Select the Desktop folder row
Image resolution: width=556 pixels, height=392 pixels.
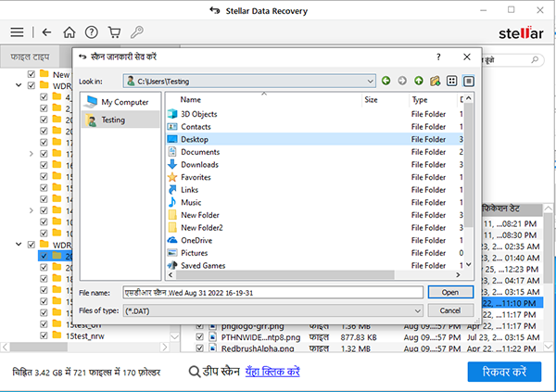point(315,139)
